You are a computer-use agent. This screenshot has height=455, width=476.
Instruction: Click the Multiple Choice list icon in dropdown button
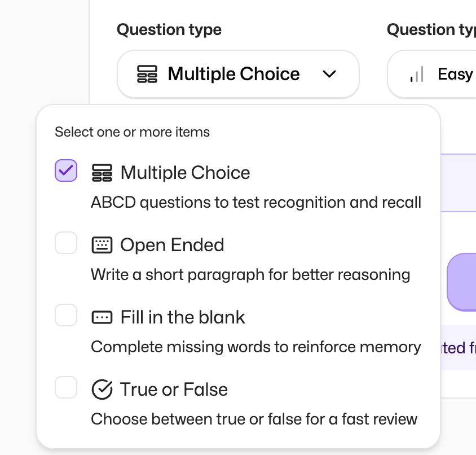pyautogui.click(x=147, y=74)
